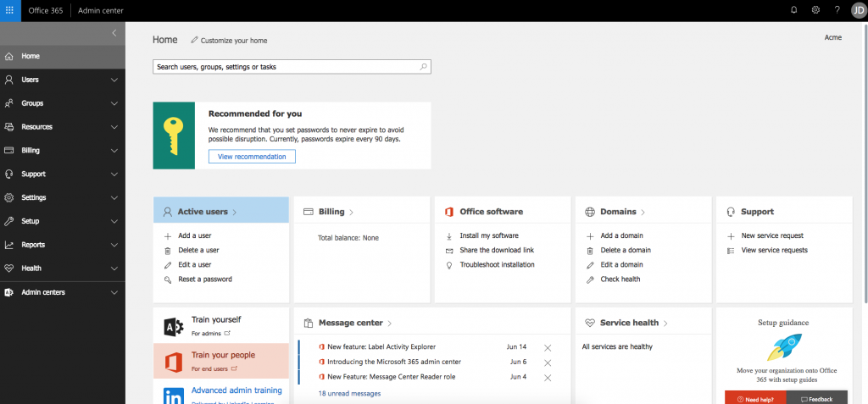
Task: Click the Feedback button
Action: [x=816, y=398]
